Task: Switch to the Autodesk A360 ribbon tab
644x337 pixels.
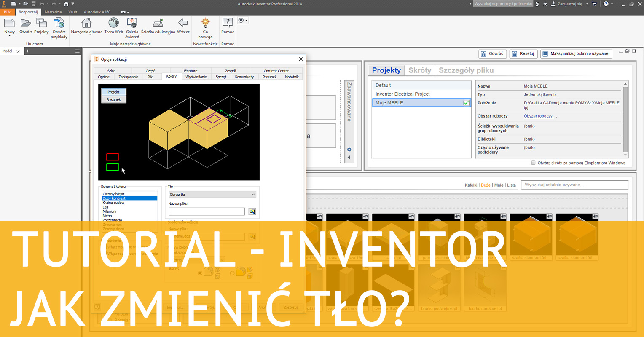Action: [x=97, y=12]
